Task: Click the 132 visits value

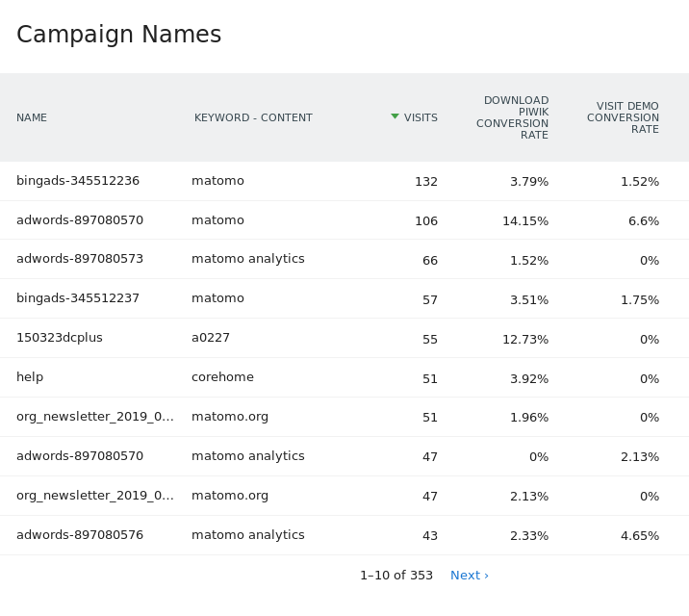Action: pos(425,181)
